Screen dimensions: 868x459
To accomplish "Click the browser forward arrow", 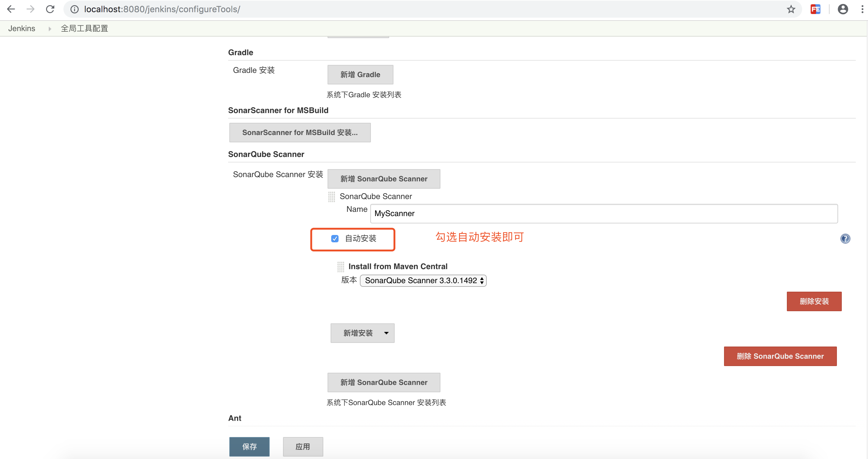I will pos(31,9).
